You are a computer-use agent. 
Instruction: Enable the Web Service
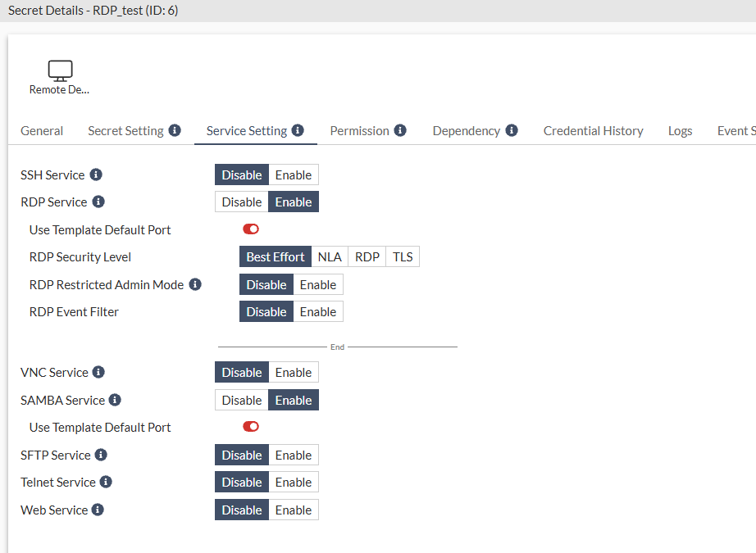tap(293, 510)
